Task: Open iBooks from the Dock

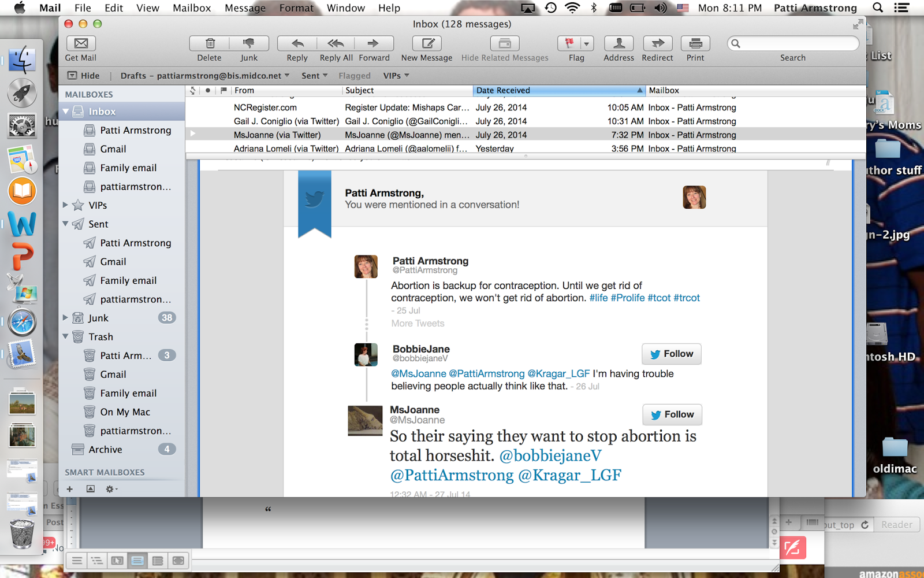Action: click(22, 191)
